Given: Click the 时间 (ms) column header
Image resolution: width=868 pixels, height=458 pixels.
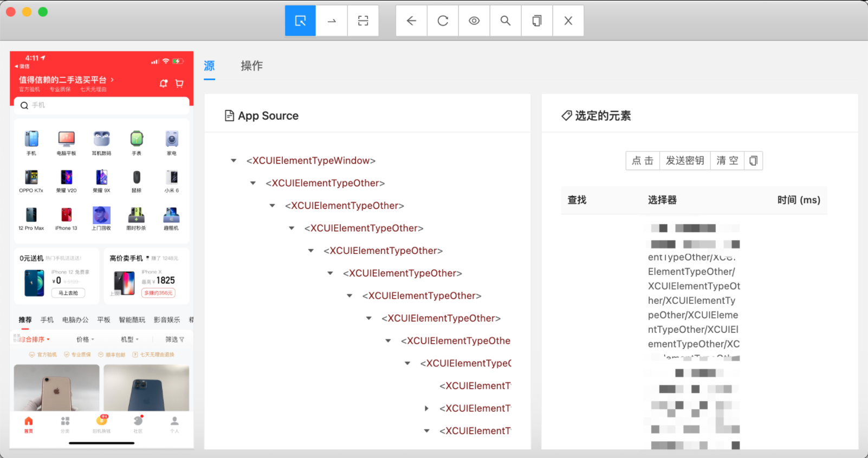Looking at the screenshot, I should 799,200.
